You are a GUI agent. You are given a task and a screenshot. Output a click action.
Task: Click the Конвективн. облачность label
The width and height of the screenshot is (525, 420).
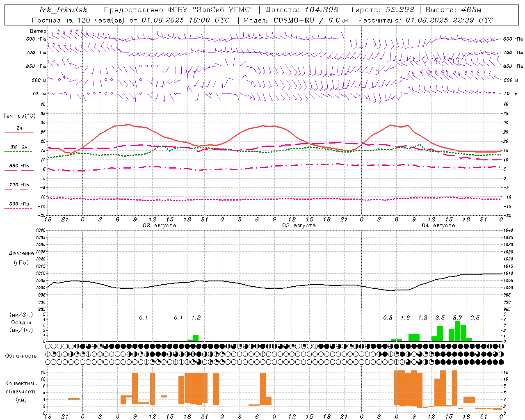(21, 388)
